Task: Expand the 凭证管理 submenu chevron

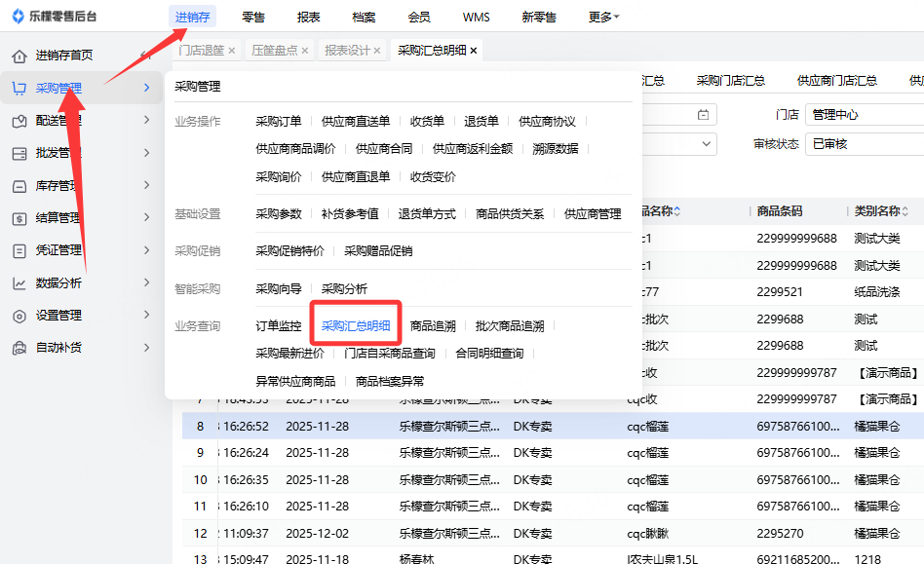Action: tap(147, 250)
